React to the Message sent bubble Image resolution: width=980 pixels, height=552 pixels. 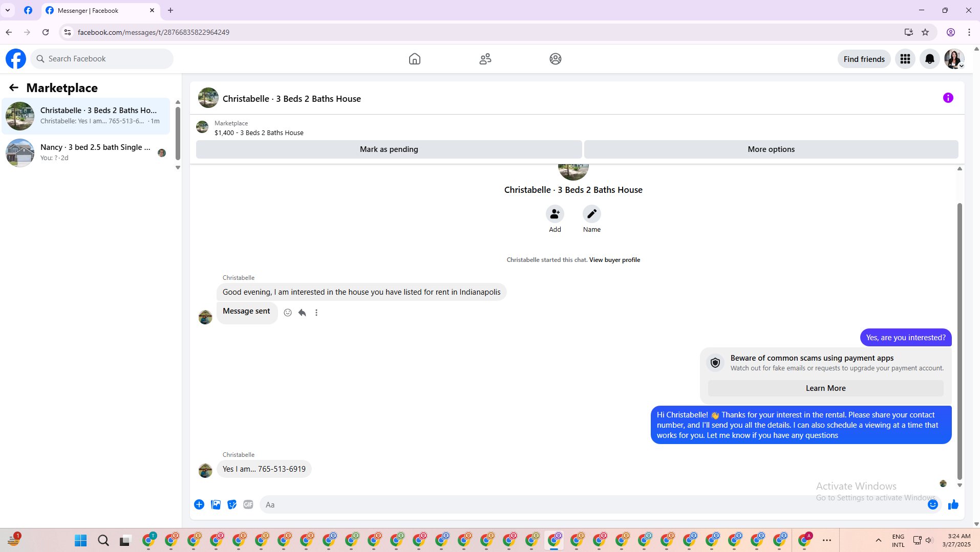tap(288, 313)
